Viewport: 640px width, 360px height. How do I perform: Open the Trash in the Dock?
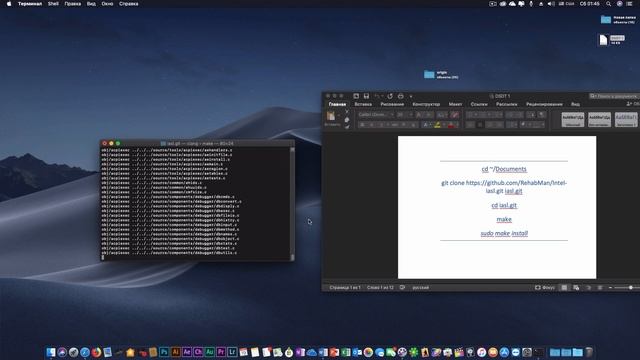[589, 352]
